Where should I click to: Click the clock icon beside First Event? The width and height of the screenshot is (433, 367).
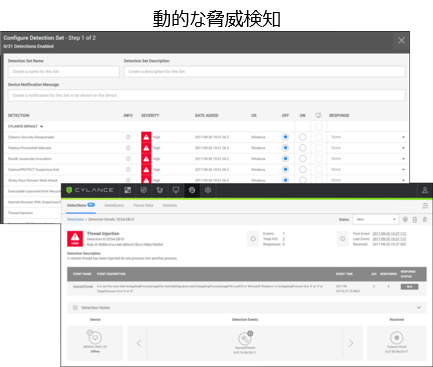[x=343, y=239]
